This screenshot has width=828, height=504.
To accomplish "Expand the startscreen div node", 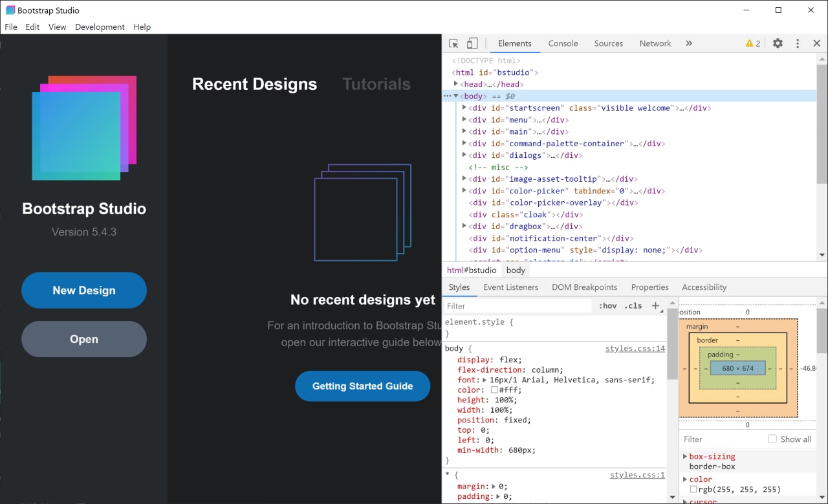I will click(464, 107).
